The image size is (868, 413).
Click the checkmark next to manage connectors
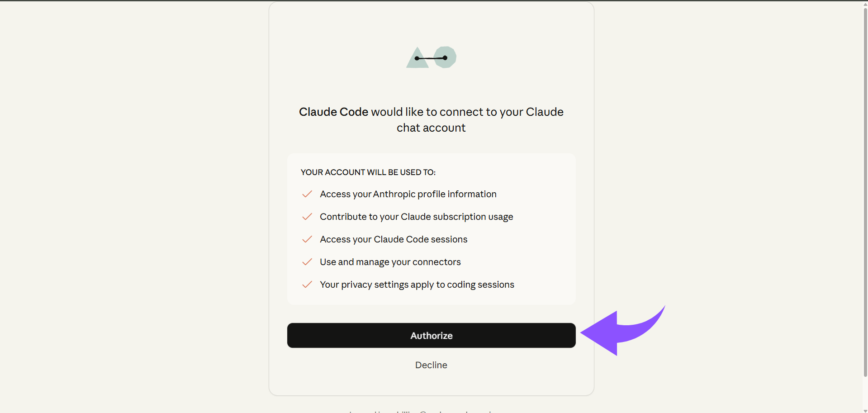click(x=307, y=262)
